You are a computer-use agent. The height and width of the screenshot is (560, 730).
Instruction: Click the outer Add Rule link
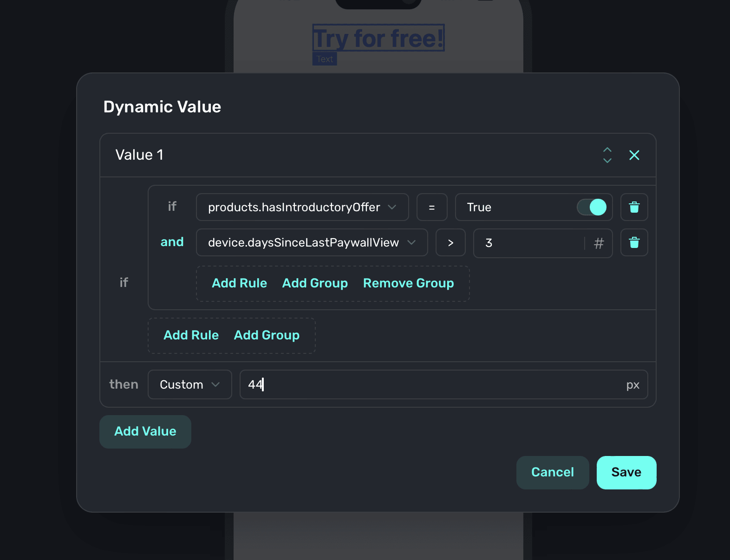tap(191, 335)
